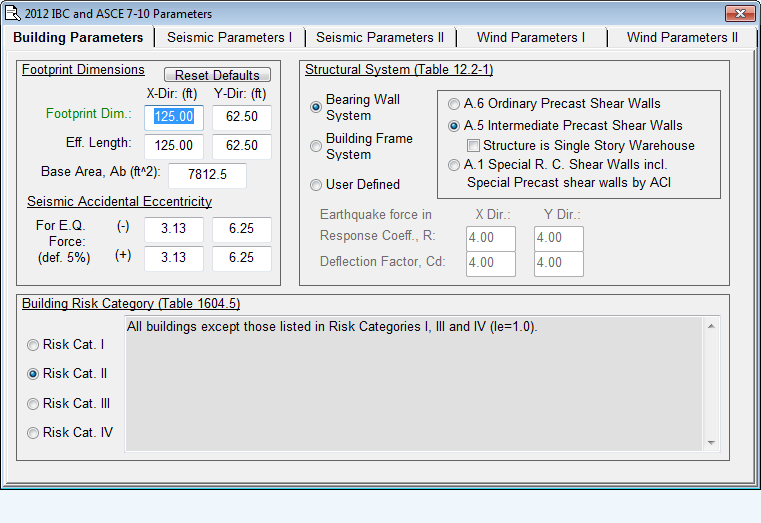Choose Building Frame System radio button

pos(317,146)
